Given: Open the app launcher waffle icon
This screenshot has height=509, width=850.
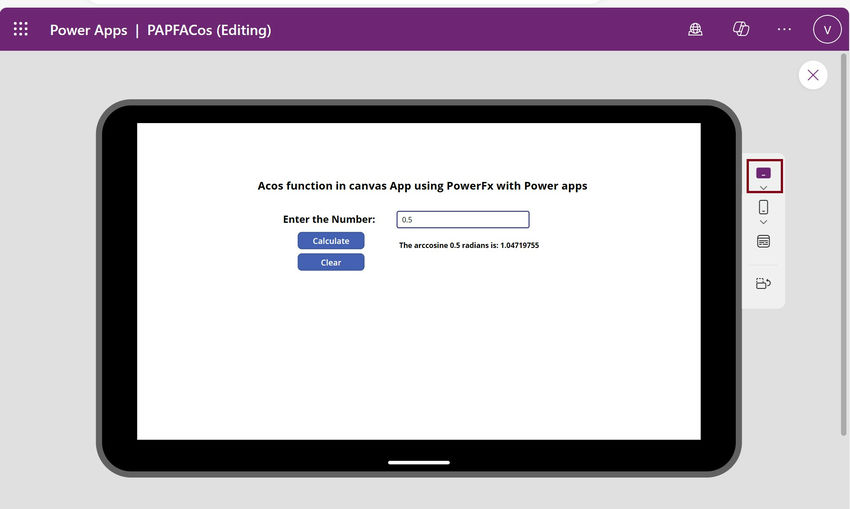Looking at the screenshot, I should coord(21,29).
